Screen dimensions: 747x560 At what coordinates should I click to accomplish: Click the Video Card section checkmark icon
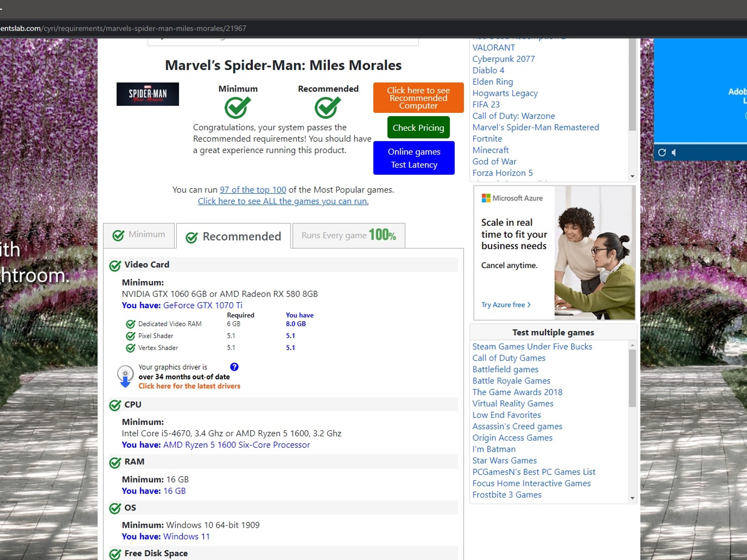click(x=115, y=266)
